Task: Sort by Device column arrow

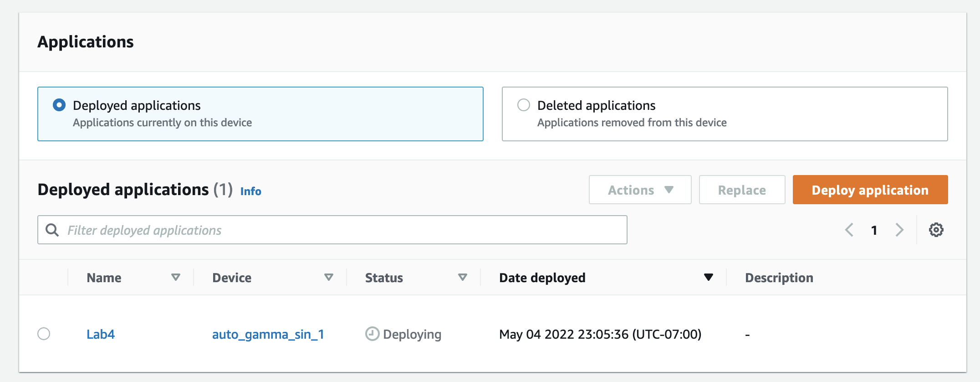Action: 329,277
